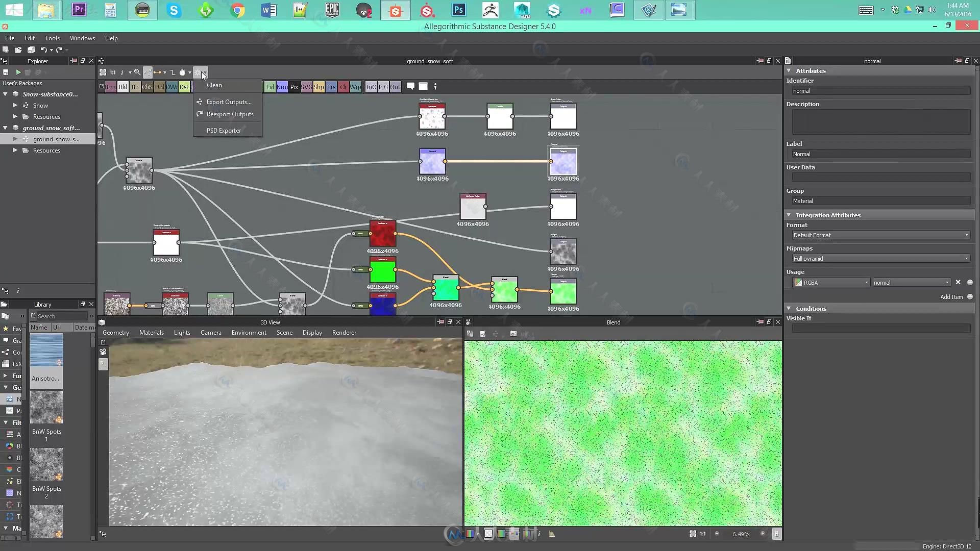
Task: Add a Pixel Processor node (Pix)
Action: point(294,87)
